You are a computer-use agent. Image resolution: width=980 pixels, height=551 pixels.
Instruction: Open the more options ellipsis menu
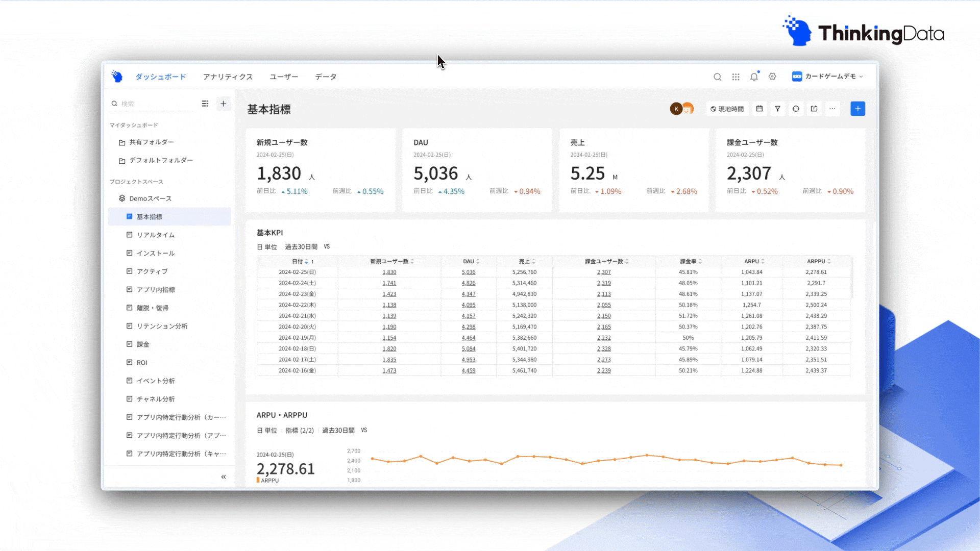coord(832,109)
